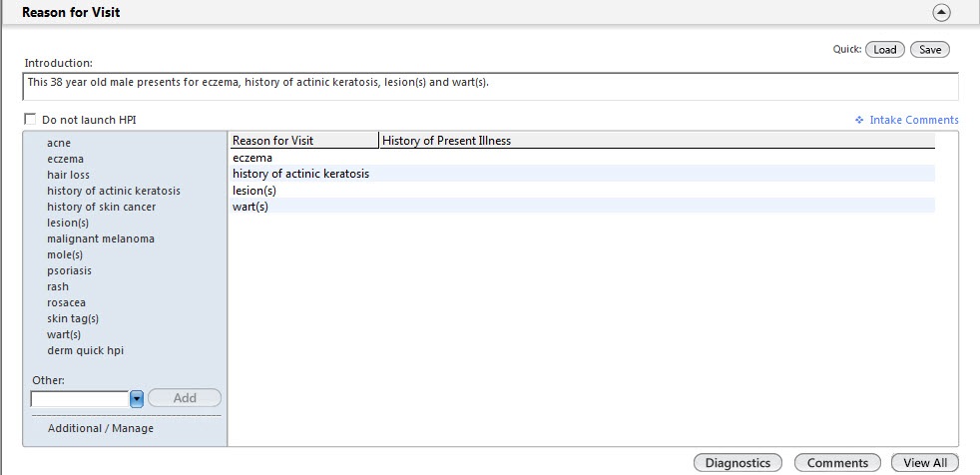Image resolution: width=980 pixels, height=475 pixels.
Task: Click the View All button
Action: 925,463
